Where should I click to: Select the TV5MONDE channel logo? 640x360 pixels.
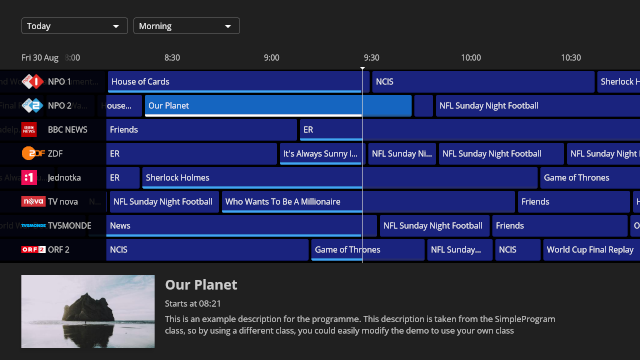point(33,226)
